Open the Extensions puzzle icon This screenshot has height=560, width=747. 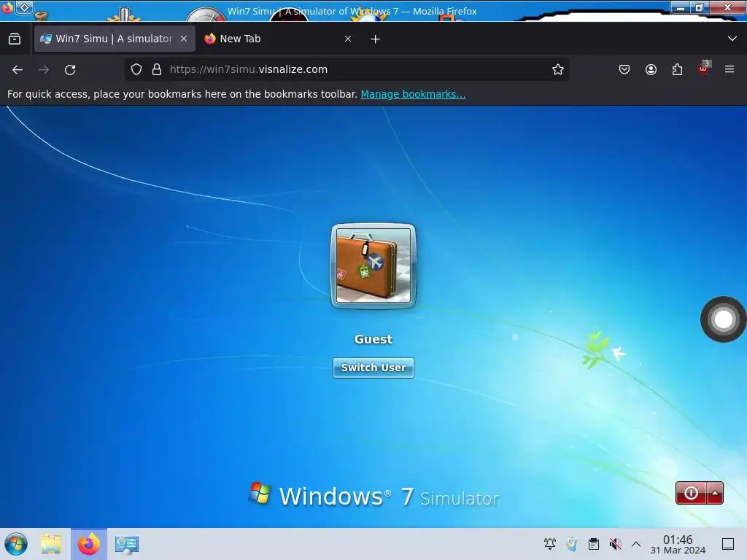tap(677, 69)
